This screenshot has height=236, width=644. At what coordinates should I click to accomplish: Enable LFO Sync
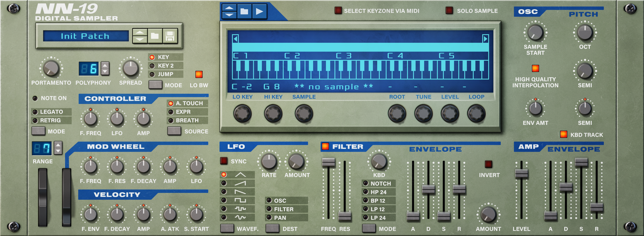[223, 161]
